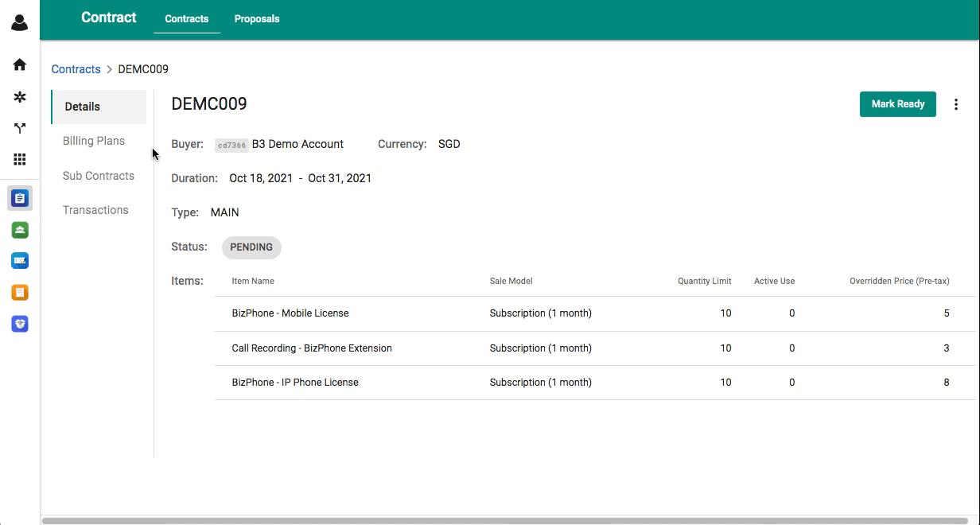Go back via Contracts breadcrumb link
The height and width of the screenshot is (525, 980).
pos(76,69)
